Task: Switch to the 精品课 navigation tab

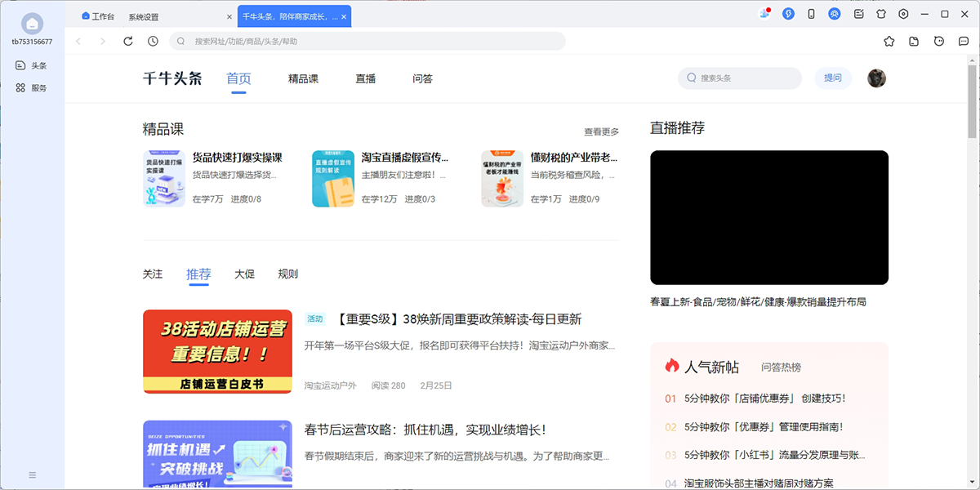Action: [x=303, y=78]
